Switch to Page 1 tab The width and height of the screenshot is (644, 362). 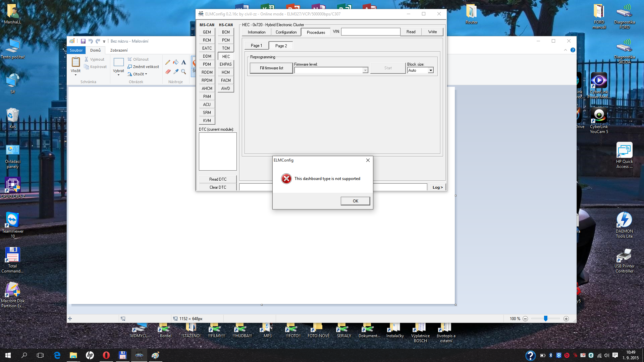tap(256, 46)
